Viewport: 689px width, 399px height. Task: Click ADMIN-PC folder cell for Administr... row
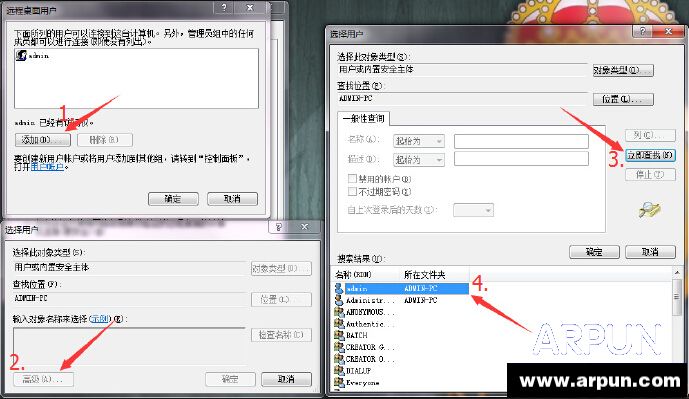421,300
